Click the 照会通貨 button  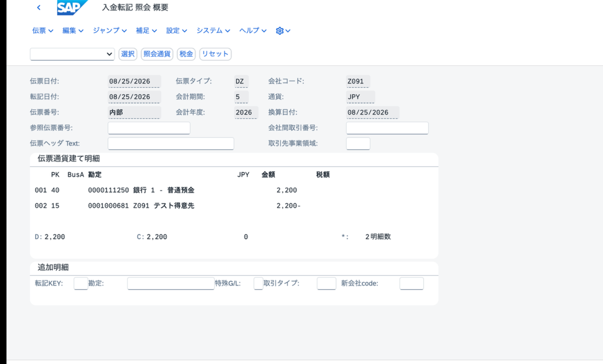click(157, 54)
